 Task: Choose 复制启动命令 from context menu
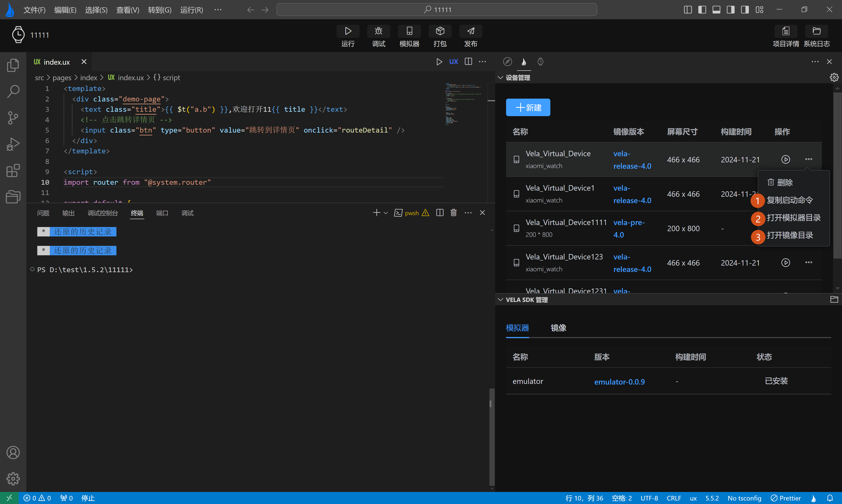(789, 200)
